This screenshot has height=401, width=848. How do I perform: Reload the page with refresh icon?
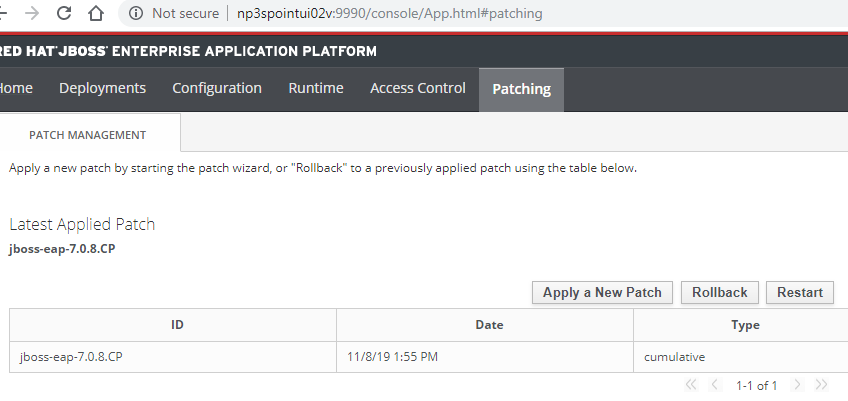coord(64,14)
